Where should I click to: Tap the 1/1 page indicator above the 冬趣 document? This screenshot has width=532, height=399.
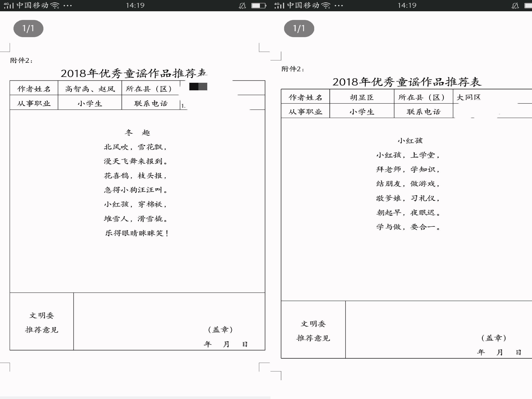coord(28,28)
